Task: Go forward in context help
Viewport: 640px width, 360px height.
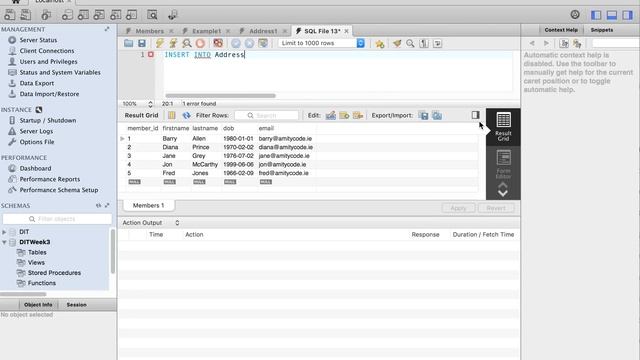Action: coord(546,43)
